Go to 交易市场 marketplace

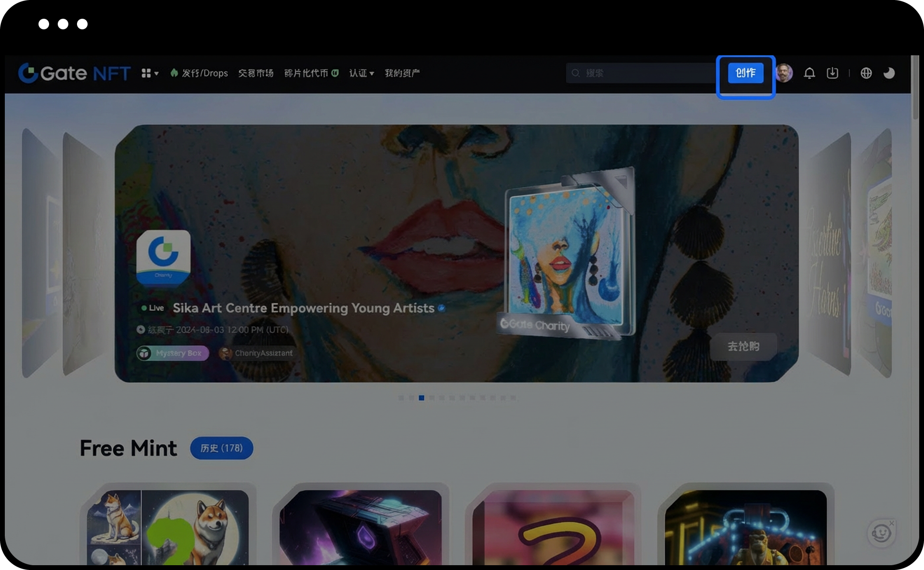tap(256, 73)
